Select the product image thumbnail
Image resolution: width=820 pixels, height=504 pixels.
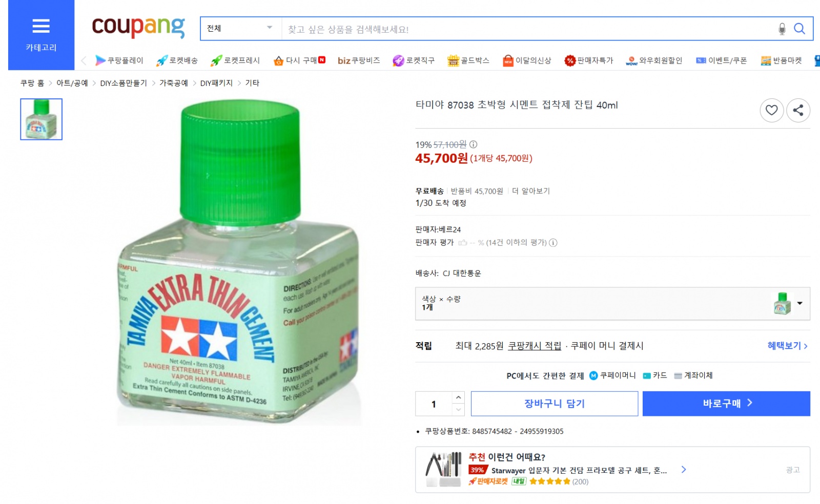point(42,119)
